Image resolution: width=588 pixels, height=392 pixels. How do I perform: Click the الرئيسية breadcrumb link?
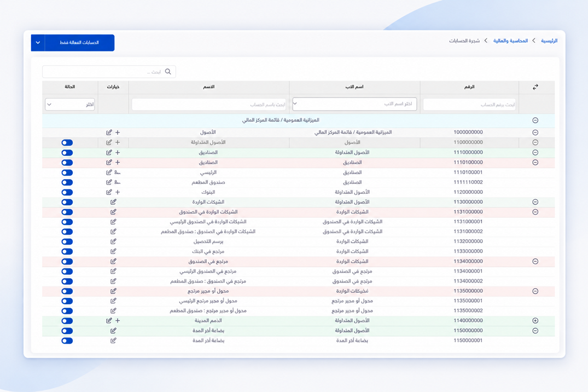tap(549, 41)
